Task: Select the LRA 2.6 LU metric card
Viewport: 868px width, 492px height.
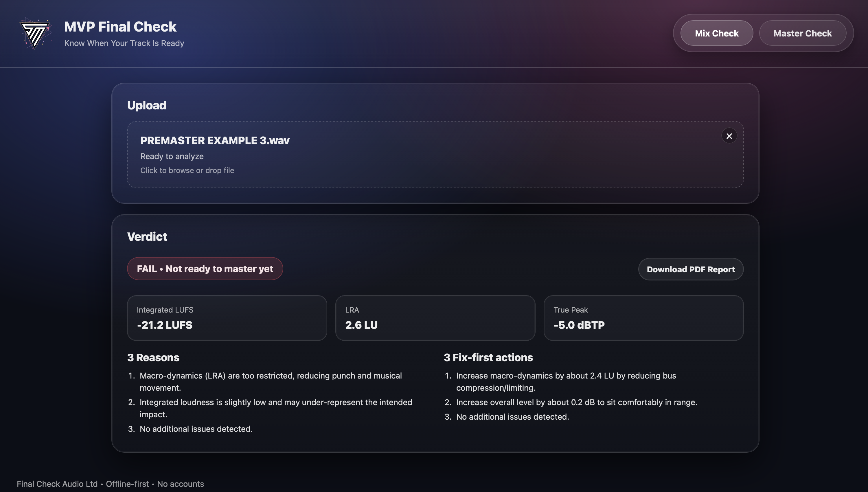Action: [435, 318]
